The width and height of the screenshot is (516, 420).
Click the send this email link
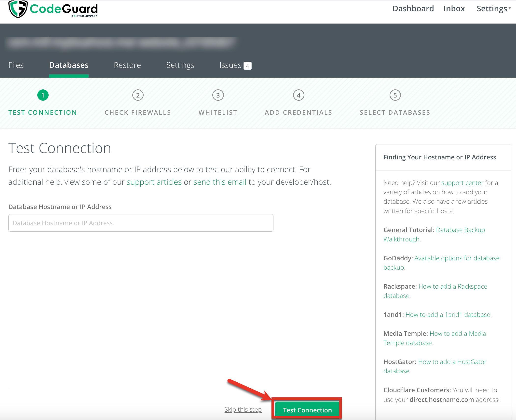pyautogui.click(x=220, y=182)
